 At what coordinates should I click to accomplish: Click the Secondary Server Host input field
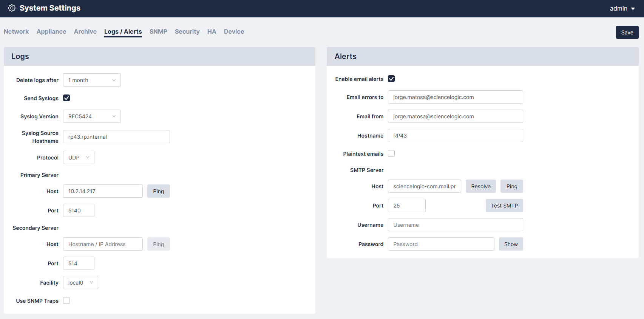[103, 244]
